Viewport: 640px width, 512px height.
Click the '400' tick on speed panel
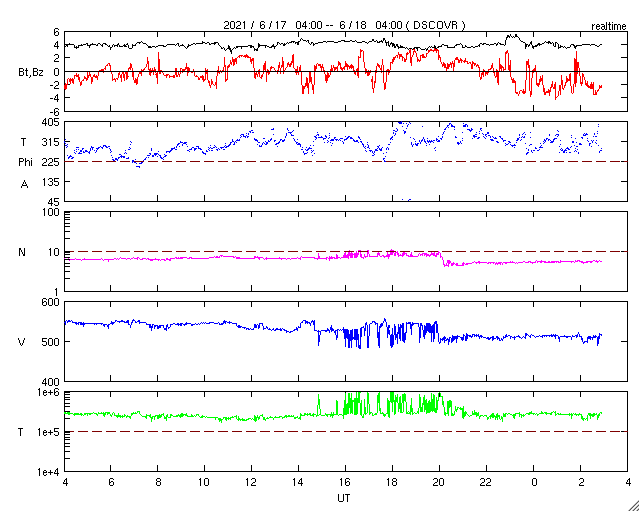(51, 382)
